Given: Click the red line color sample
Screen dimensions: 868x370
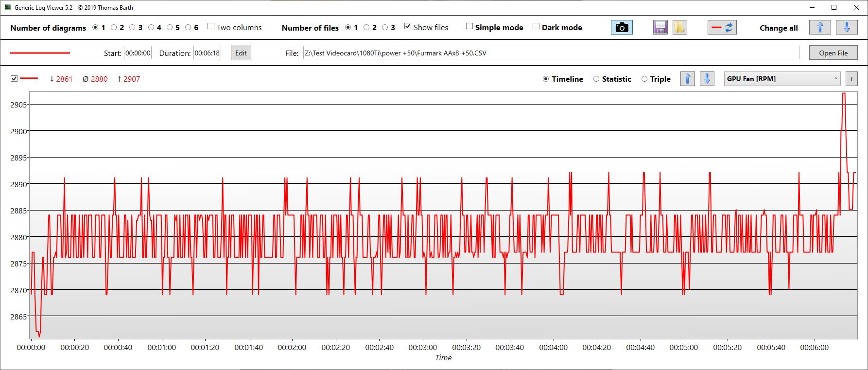Looking at the screenshot, I should tap(40, 53).
